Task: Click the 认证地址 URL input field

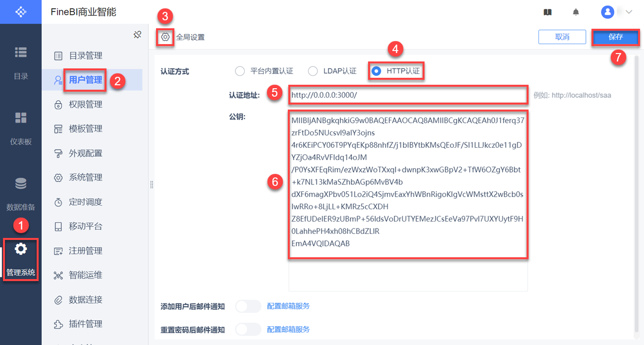Action: click(408, 95)
